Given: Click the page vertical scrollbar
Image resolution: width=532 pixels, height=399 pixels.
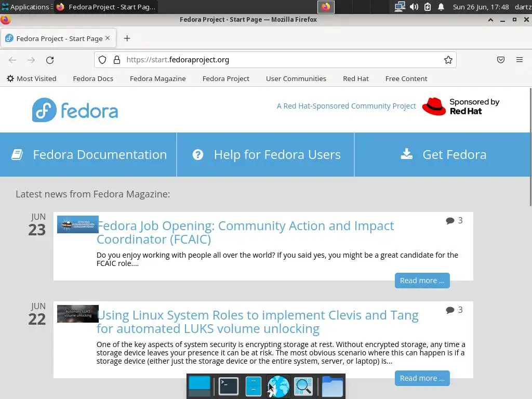Looking at the screenshot, I should click(x=530, y=147).
